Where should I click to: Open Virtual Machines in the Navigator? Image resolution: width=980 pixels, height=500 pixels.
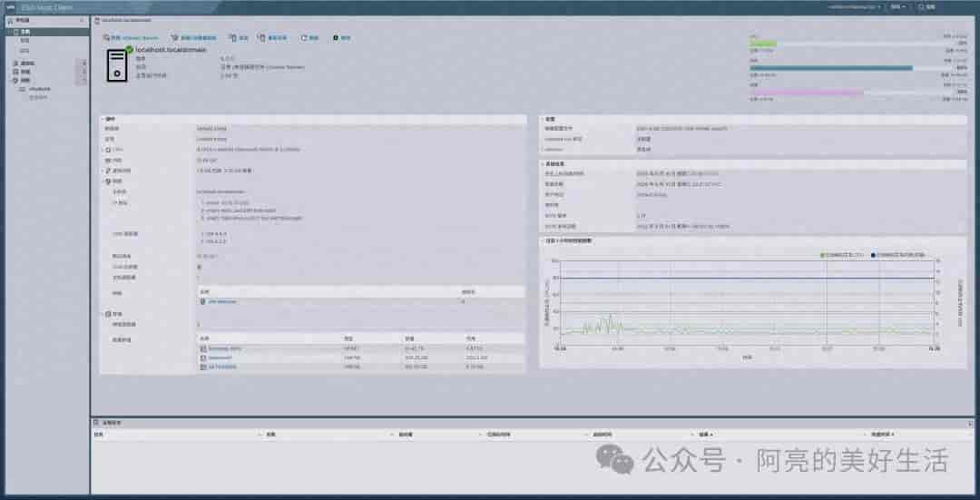click(x=27, y=64)
